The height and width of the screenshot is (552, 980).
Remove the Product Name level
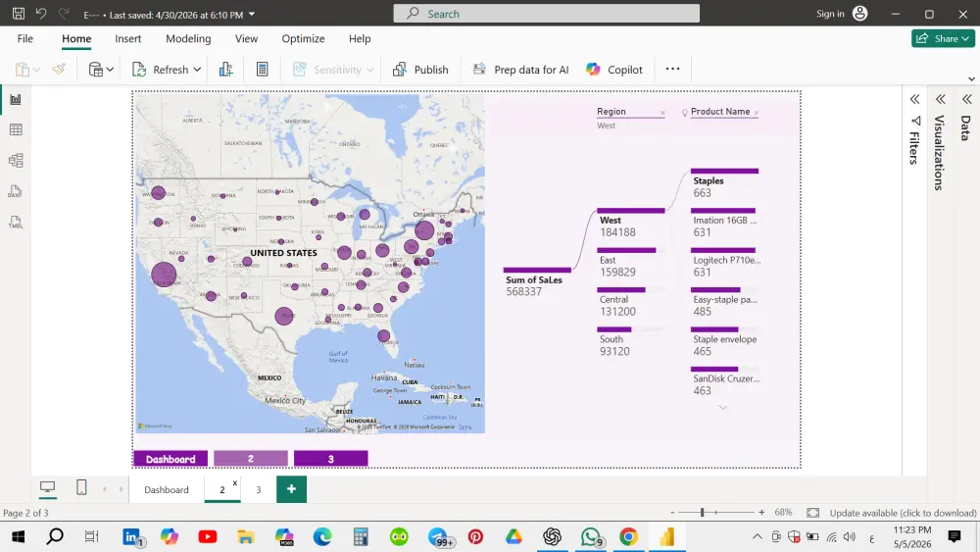point(757,113)
